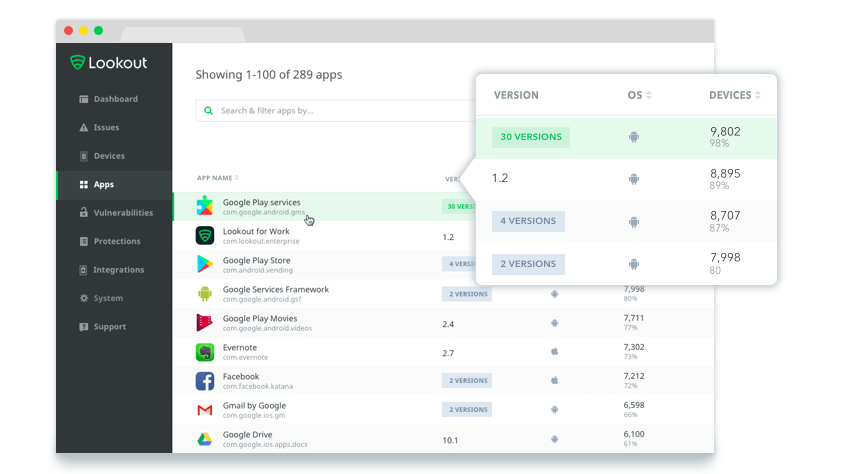Screen dimensions: 844x474
Task: Click Android icon in 30 VERSIONS popup row
Action: [634, 137]
